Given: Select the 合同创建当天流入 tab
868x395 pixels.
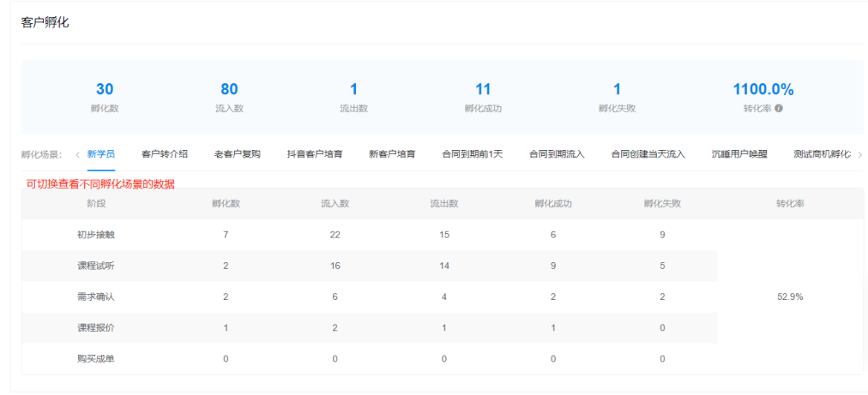Looking at the screenshot, I should (x=648, y=154).
